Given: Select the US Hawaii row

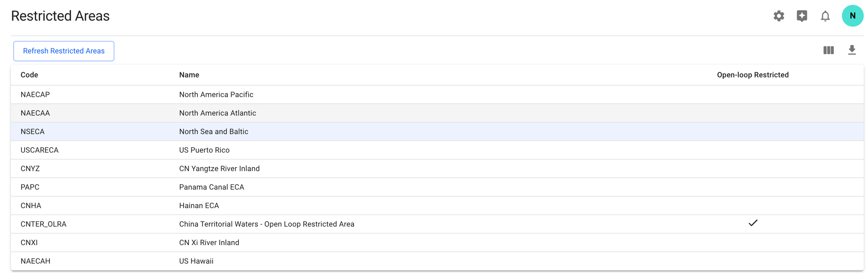Looking at the screenshot, I should tap(196, 261).
